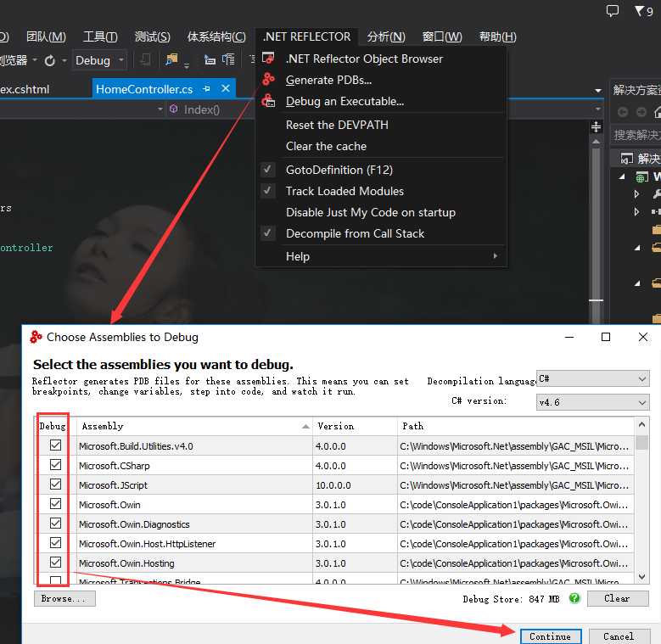Click the Debug Store help icon
661x644 pixels.
click(x=574, y=598)
